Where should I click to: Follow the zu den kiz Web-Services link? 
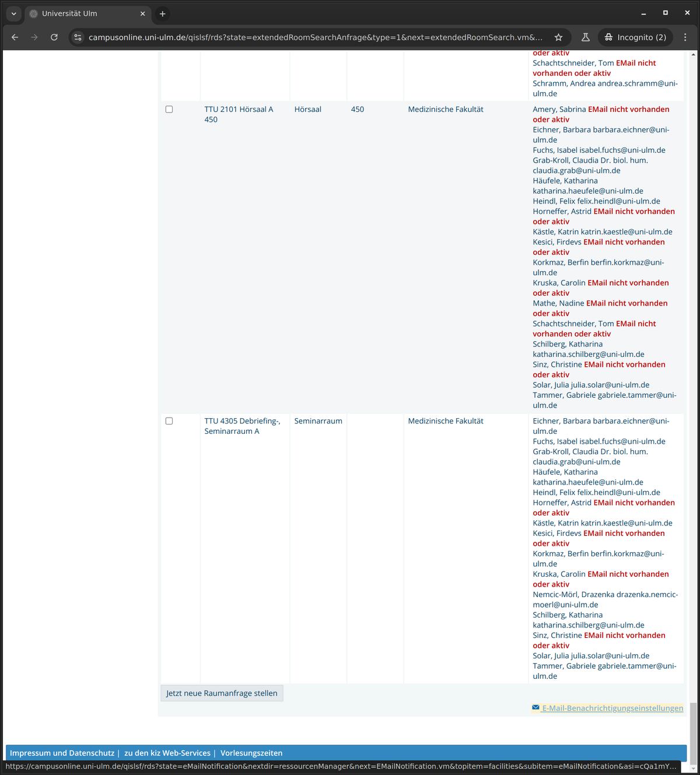pyautogui.click(x=167, y=753)
